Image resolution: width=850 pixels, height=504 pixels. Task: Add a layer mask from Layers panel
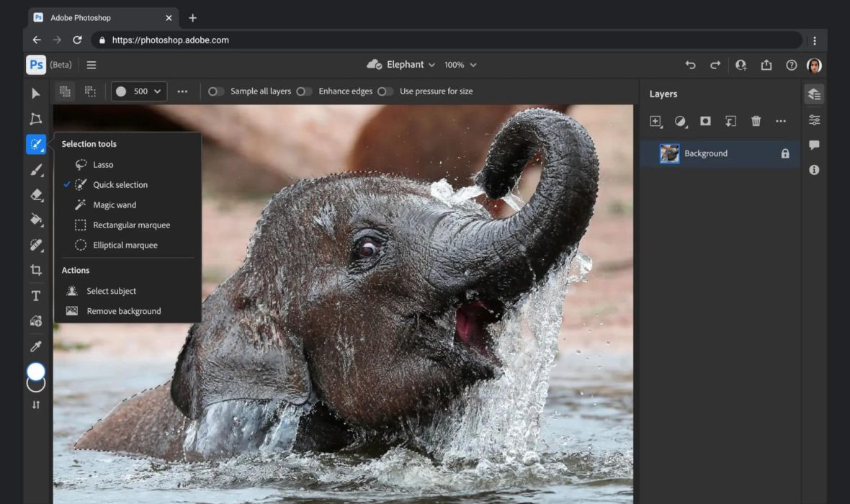(705, 121)
